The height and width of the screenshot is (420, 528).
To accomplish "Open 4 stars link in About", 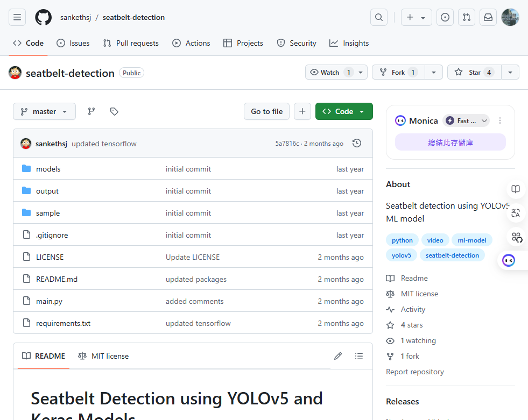I will pyautogui.click(x=404, y=325).
